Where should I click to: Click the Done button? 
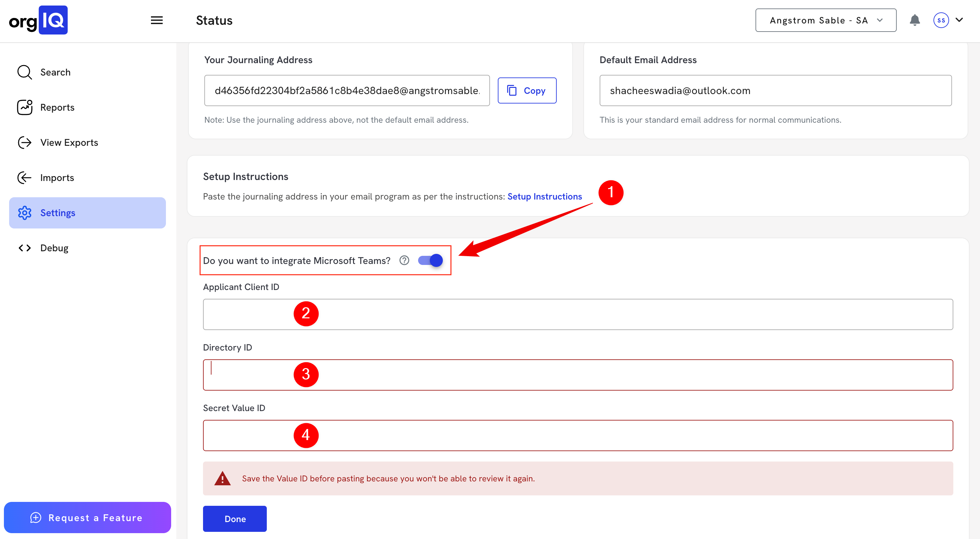(x=235, y=519)
